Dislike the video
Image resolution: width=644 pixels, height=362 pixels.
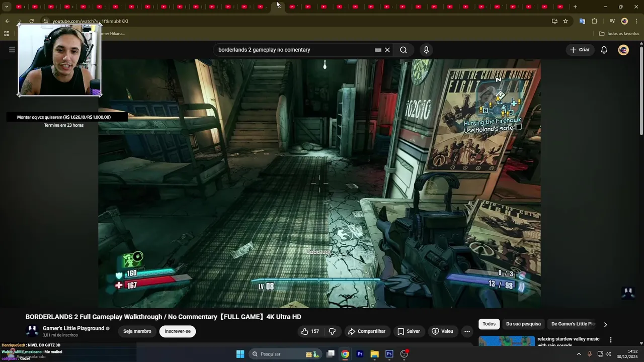332,331
